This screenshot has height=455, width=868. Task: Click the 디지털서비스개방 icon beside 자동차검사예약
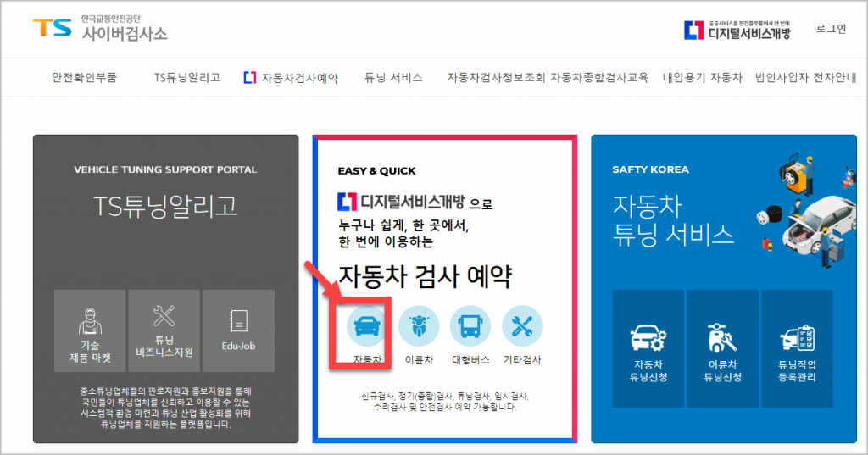(250, 77)
